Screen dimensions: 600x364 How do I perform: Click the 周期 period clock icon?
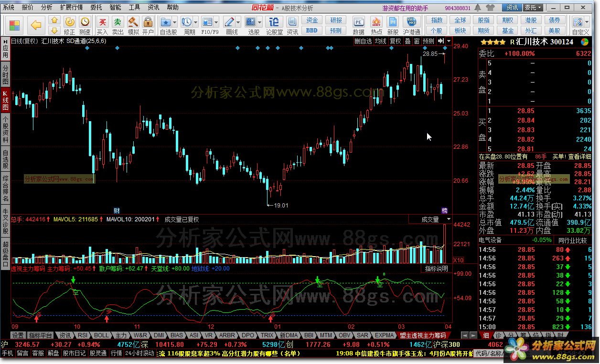[x=187, y=22]
